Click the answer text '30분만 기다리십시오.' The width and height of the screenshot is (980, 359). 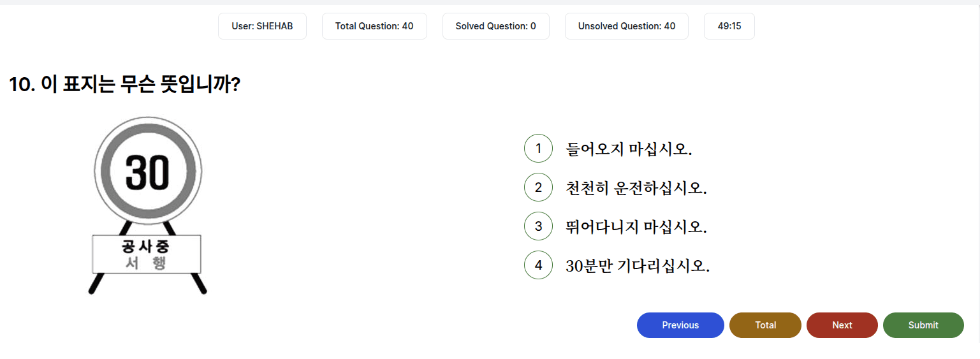pyautogui.click(x=638, y=266)
